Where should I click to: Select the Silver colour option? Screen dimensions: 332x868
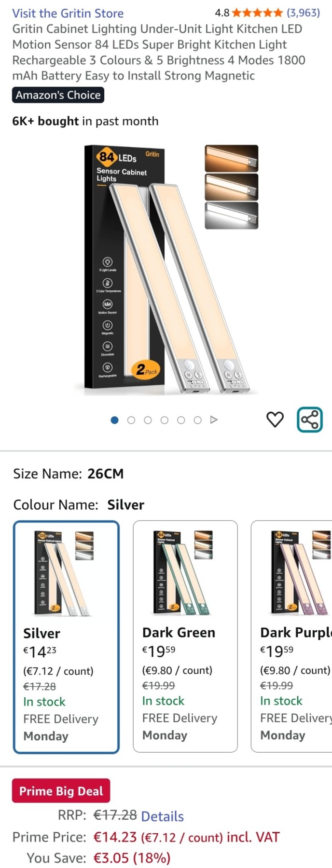click(x=66, y=637)
